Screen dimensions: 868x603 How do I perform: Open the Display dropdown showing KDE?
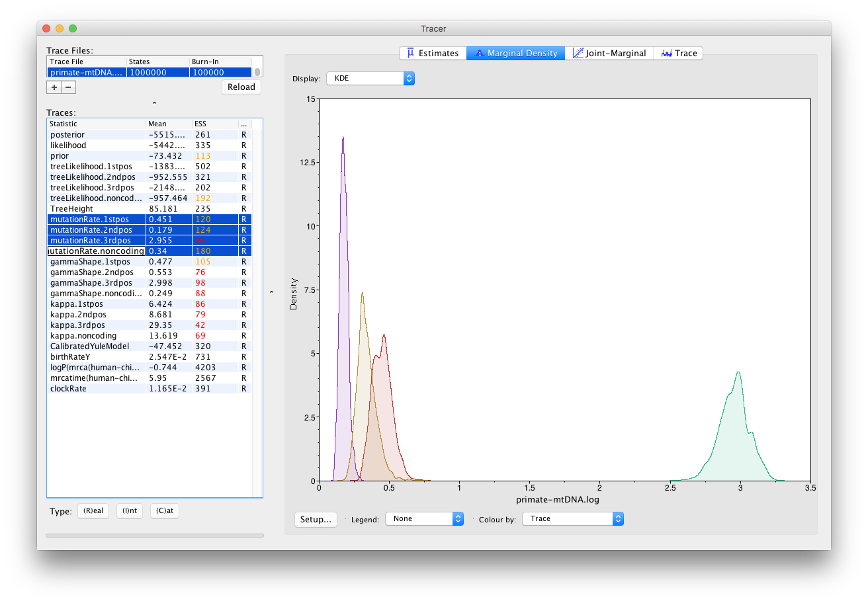tap(370, 78)
